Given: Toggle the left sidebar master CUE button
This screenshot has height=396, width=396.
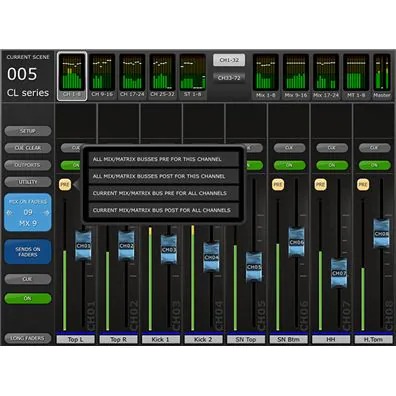Looking at the screenshot, I should (x=28, y=279).
